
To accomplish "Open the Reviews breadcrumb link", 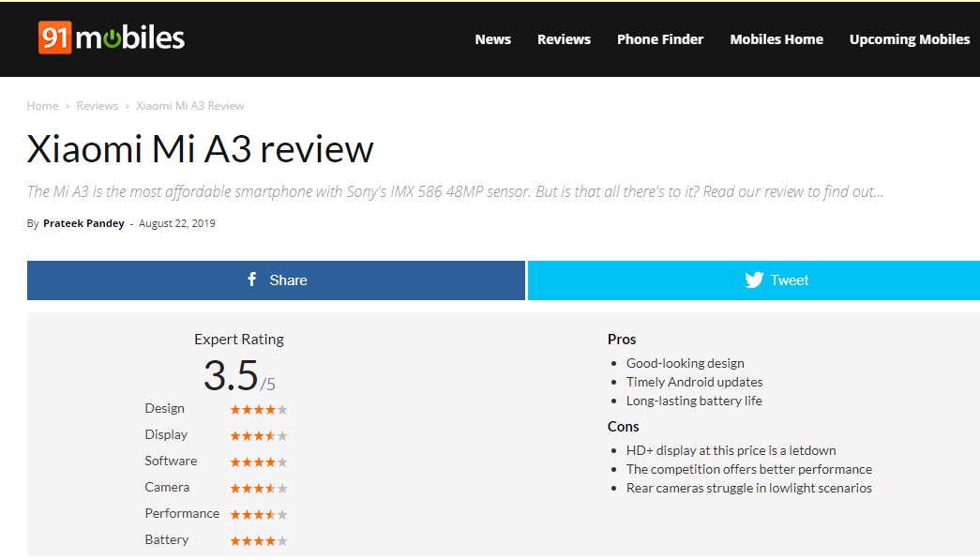I will pyautogui.click(x=98, y=106).
